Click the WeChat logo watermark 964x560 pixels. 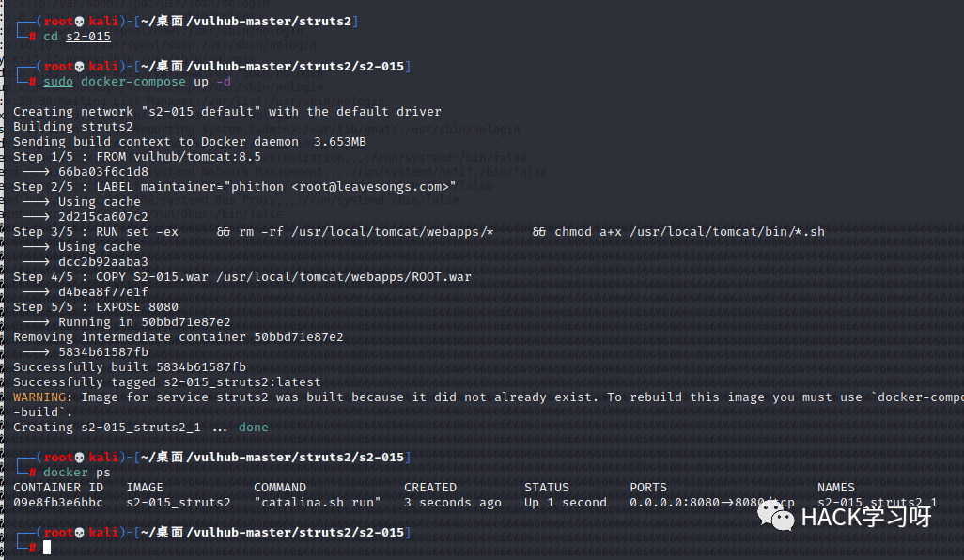click(x=776, y=515)
